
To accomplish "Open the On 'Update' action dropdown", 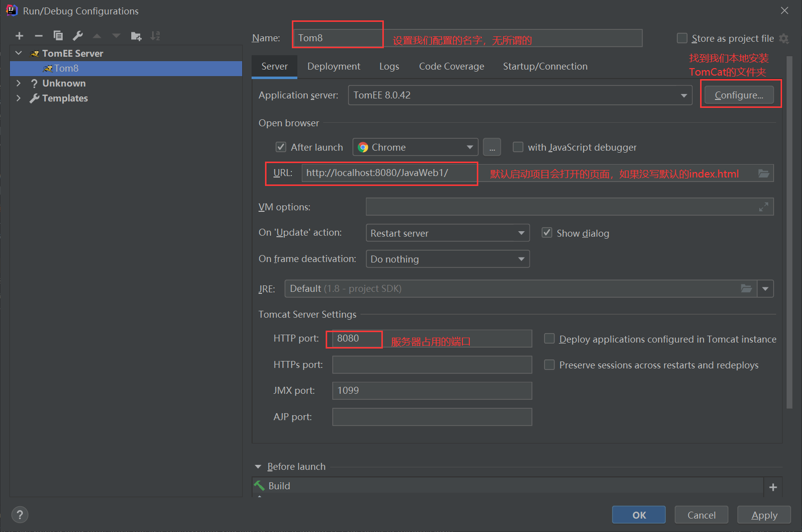I will 447,233.
